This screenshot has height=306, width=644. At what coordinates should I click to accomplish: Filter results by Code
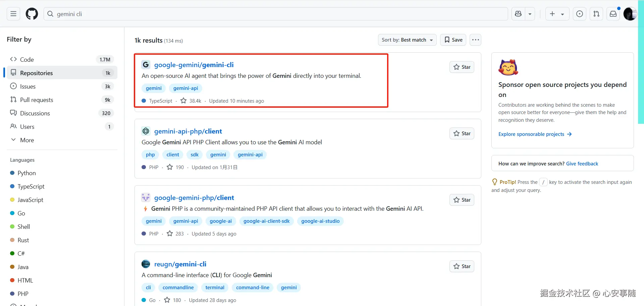pos(62,59)
